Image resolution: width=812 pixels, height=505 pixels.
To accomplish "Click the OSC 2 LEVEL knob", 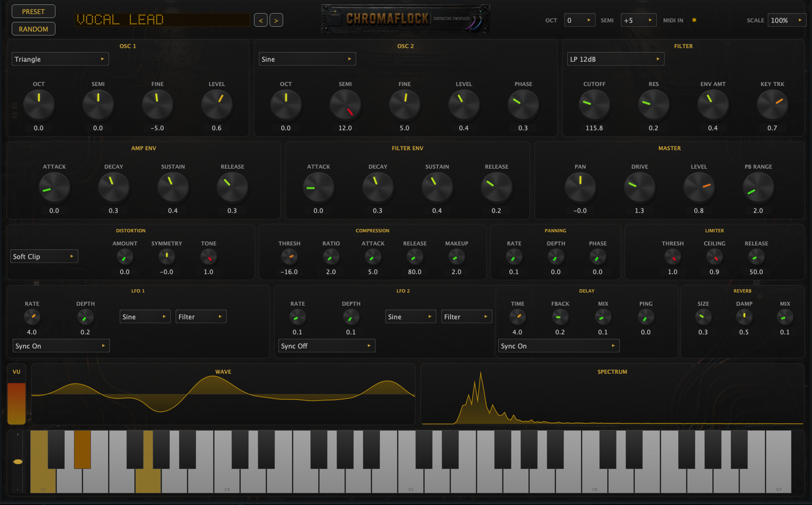I will pyautogui.click(x=464, y=104).
